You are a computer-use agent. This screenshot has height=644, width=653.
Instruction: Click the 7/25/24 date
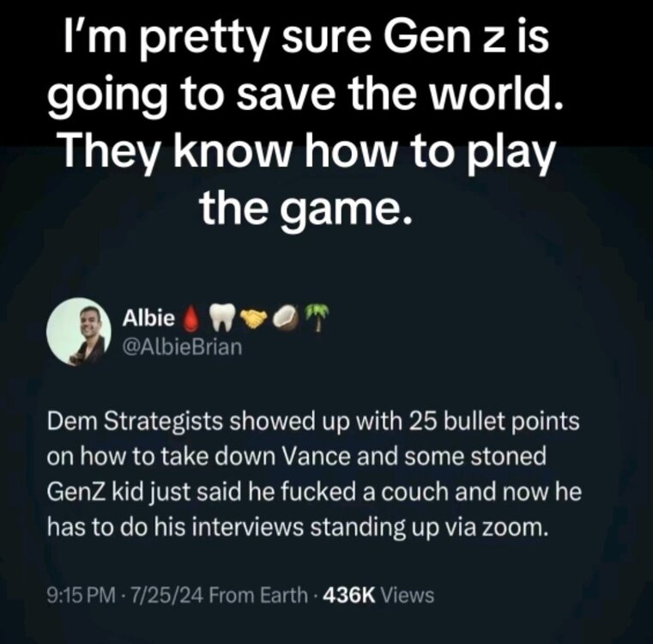coord(167,595)
